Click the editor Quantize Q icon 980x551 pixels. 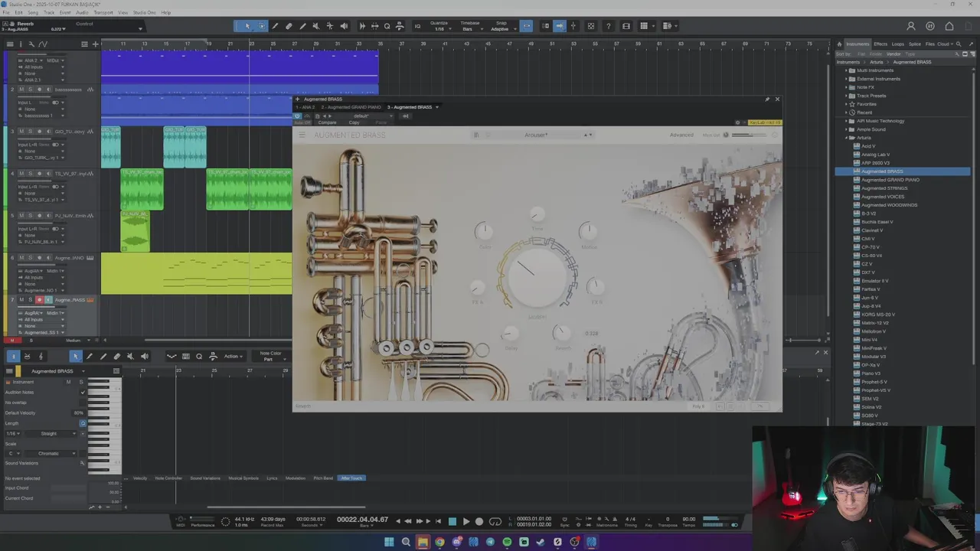pos(199,356)
